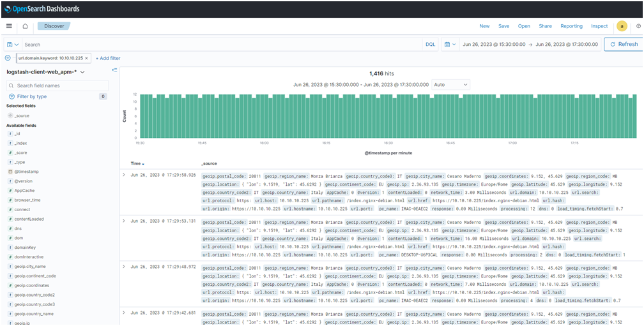Open the hamburger navigation menu

(x=9, y=26)
